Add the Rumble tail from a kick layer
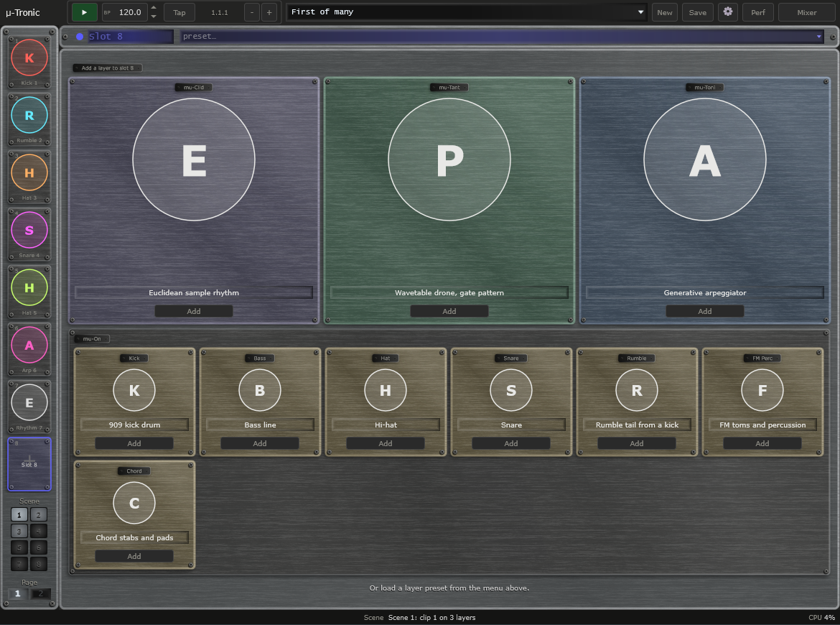840x625 pixels. (x=637, y=443)
